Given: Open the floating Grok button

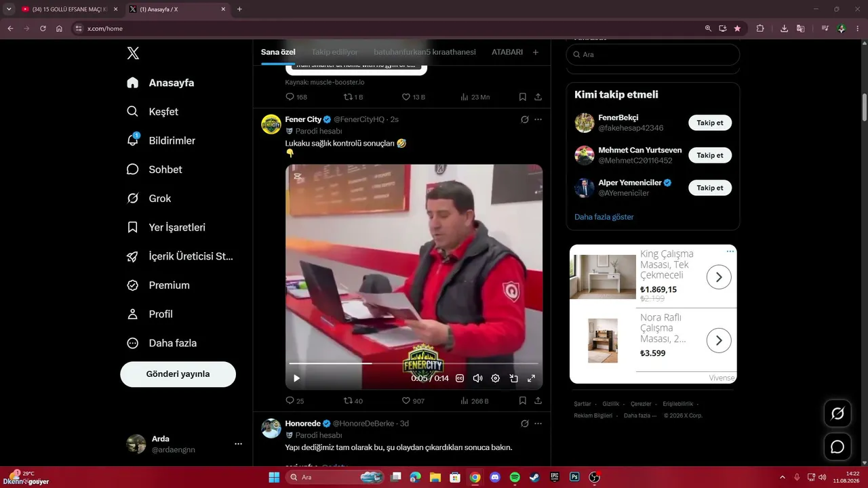Looking at the screenshot, I should pos(837,413).
